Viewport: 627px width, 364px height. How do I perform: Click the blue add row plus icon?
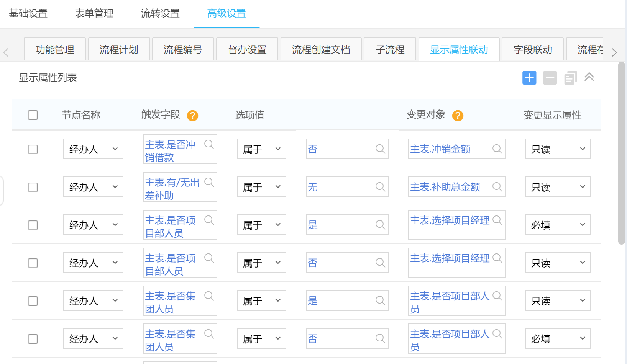pos(529,78)
